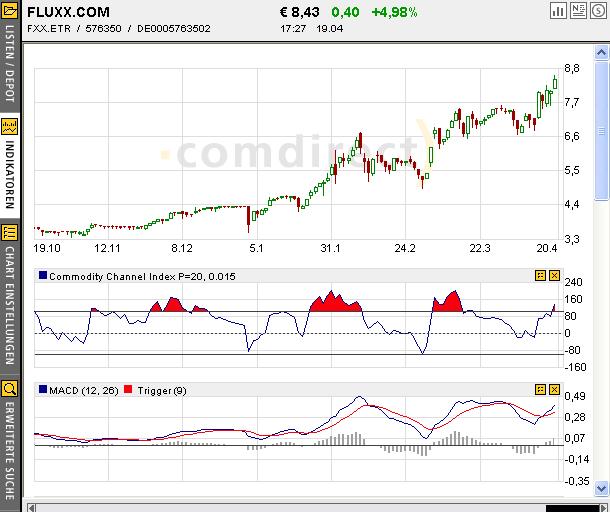Viewport: 610px width, 512px height.
Task: Click the blue MACD color swatch
Action: coord(43,389)
